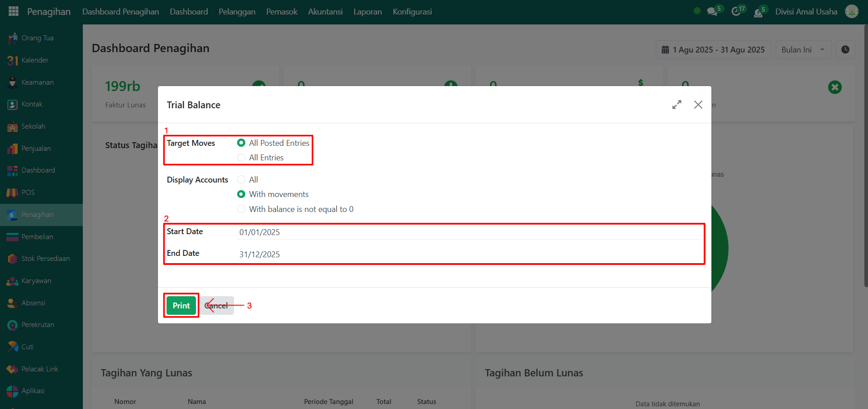The image size is (868, 409).
Task: Open the chat messages icon
Action: [x=712, y=11]
